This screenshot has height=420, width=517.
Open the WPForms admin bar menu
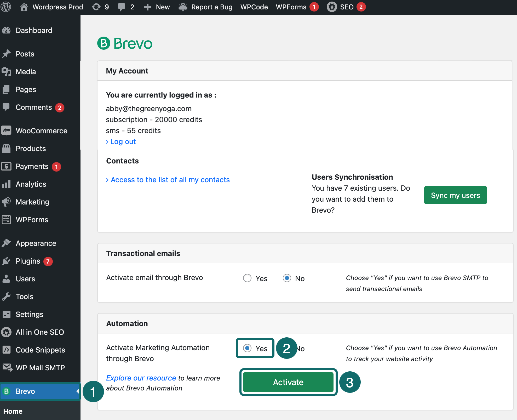tap(291, 7)
